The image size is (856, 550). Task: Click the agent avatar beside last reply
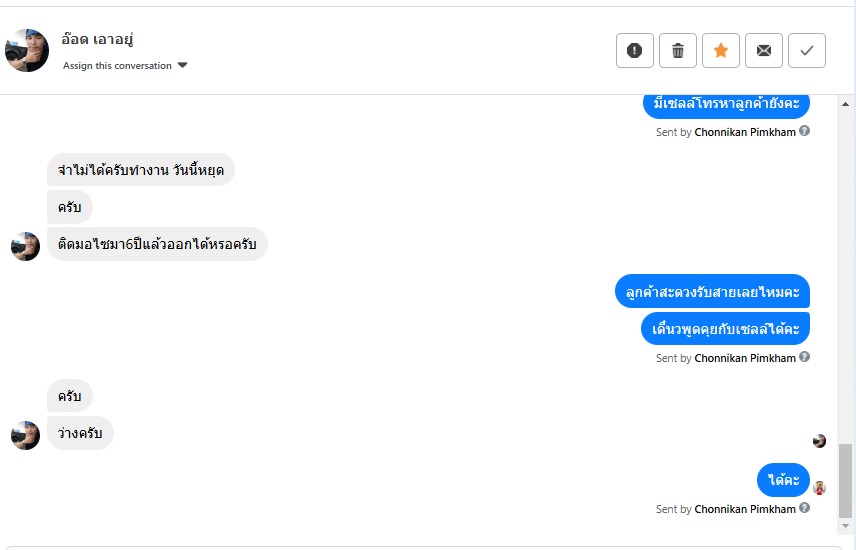tap(819, 488)
